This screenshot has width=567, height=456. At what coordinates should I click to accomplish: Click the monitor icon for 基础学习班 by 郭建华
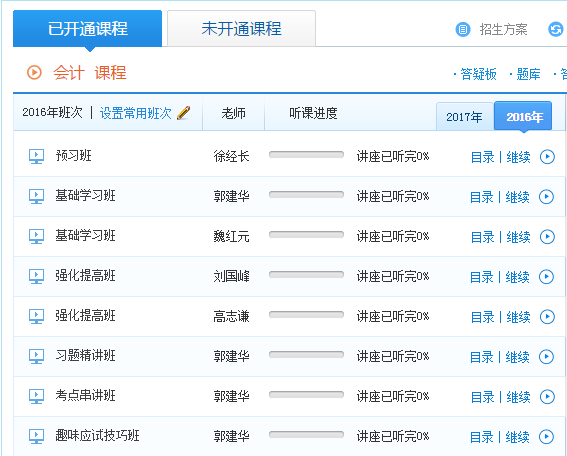[x=37, y=196]
